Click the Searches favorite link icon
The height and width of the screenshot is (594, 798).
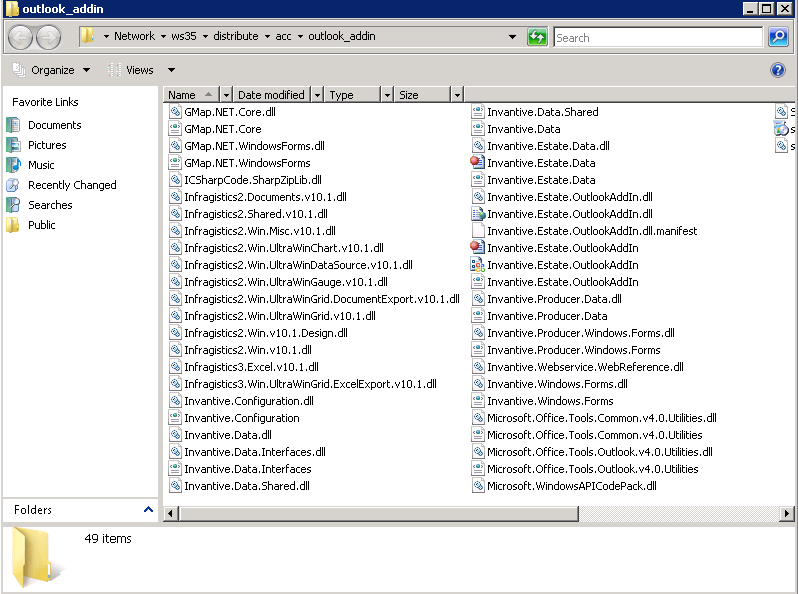(13, 205)
